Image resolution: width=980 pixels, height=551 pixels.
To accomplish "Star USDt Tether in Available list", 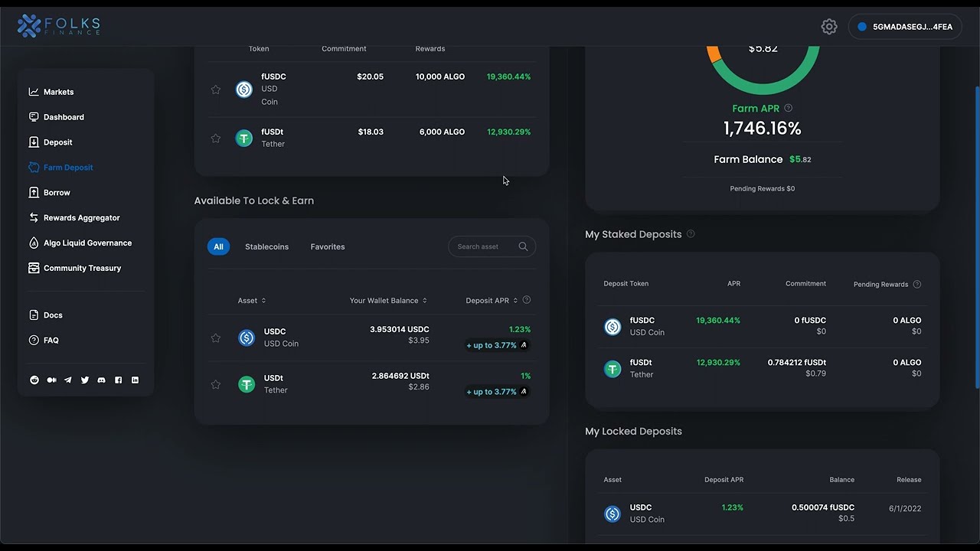I will (x=216, y=385).
